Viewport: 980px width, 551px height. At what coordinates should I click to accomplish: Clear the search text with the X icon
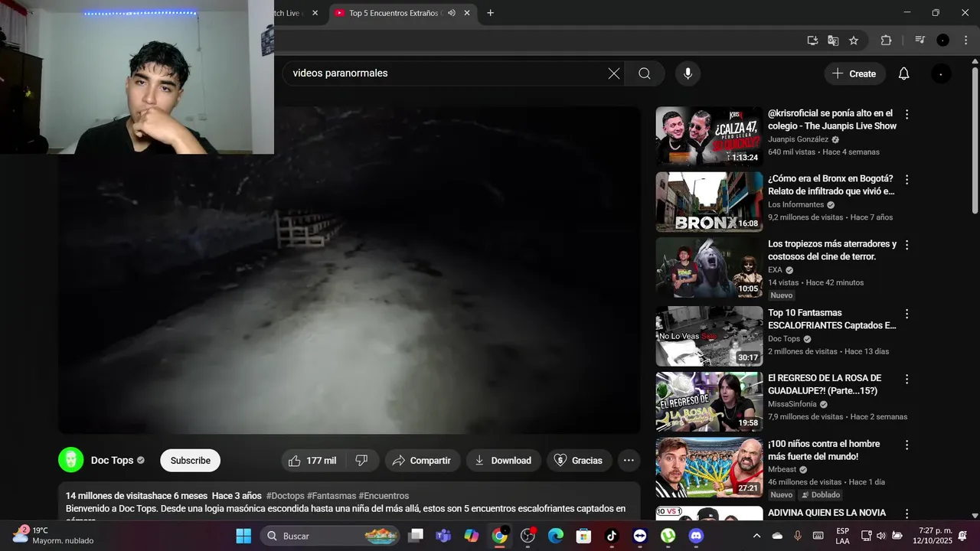point(614,73)
